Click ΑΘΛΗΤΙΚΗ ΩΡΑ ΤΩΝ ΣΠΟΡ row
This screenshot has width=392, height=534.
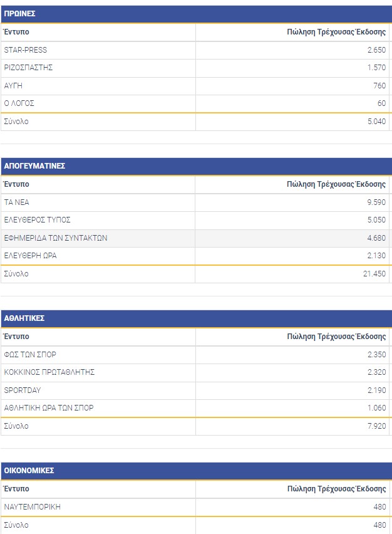tap(49, 407)
